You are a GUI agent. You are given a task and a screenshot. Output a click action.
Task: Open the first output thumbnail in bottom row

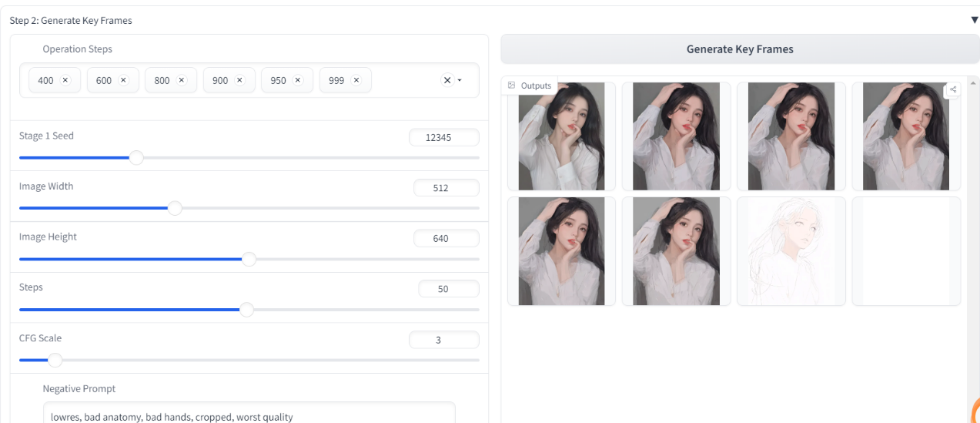pyautogui.click(x=561, y=251)
